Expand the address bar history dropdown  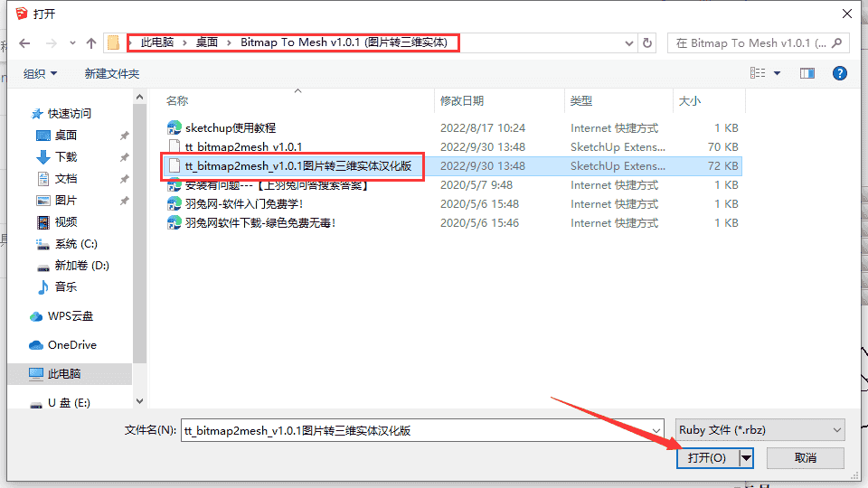(629, 43)
